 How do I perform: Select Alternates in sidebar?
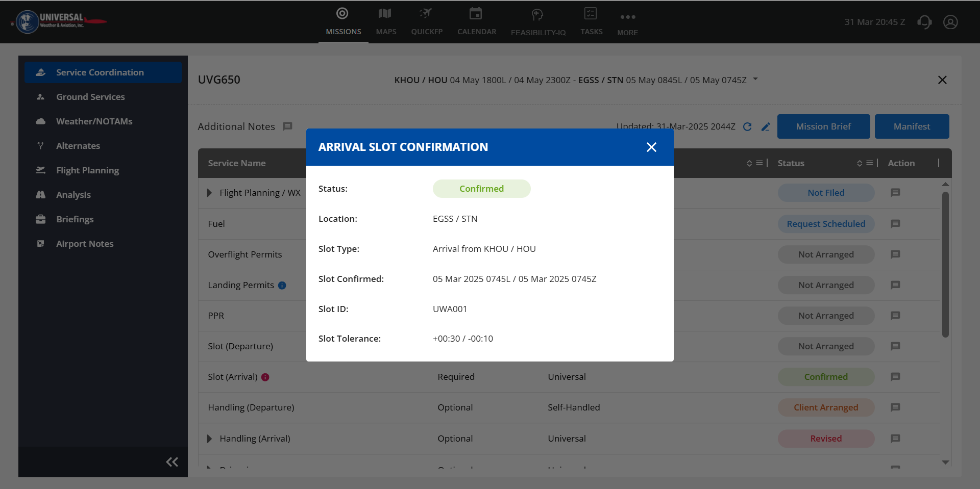103,146
